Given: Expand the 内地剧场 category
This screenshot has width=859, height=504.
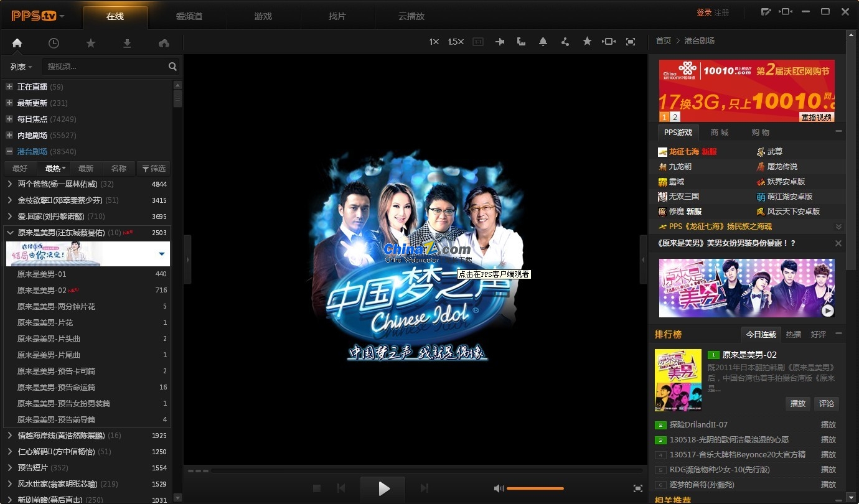Looking at the screenshot, I should (9, 135).
